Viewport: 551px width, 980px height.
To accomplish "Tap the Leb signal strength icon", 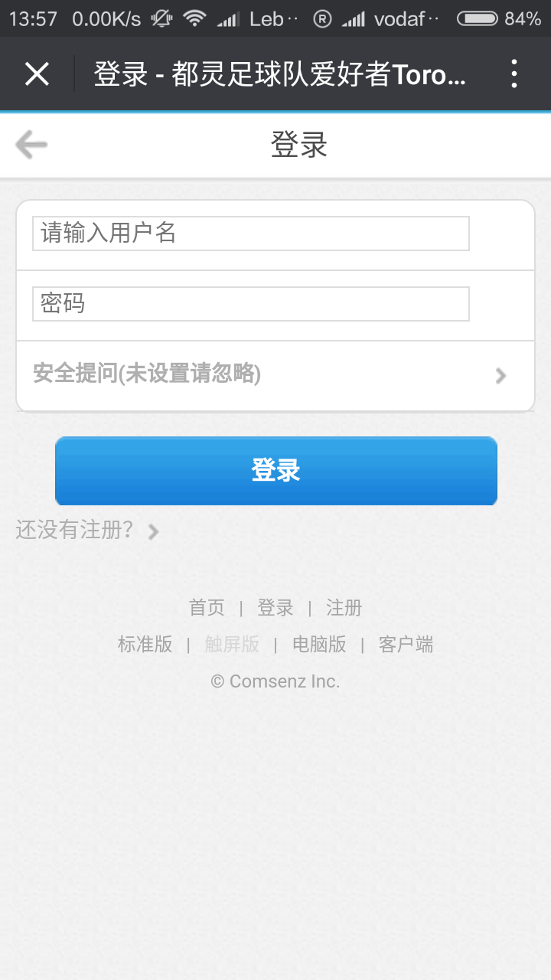I will click(228, 19).
